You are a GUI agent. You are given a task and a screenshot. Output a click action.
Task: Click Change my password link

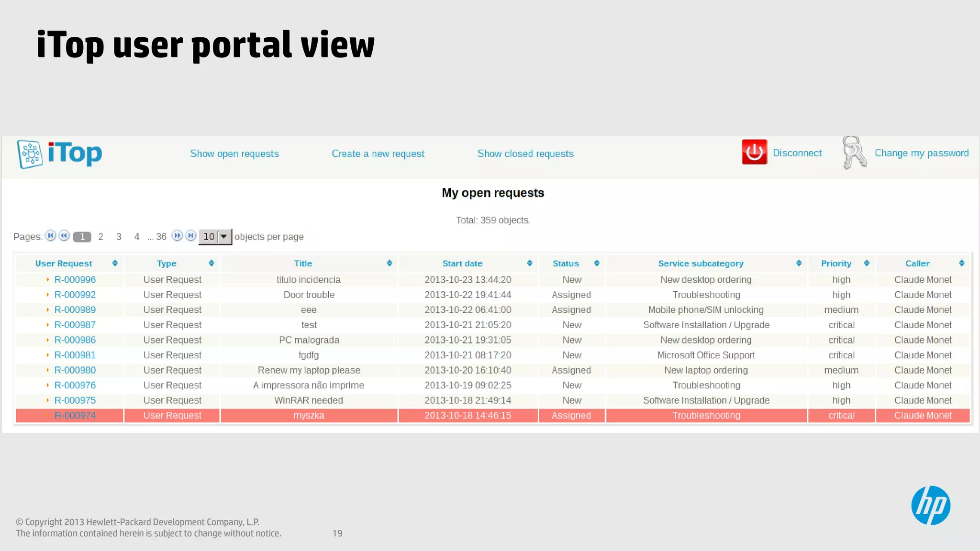(x=922, y=153)
